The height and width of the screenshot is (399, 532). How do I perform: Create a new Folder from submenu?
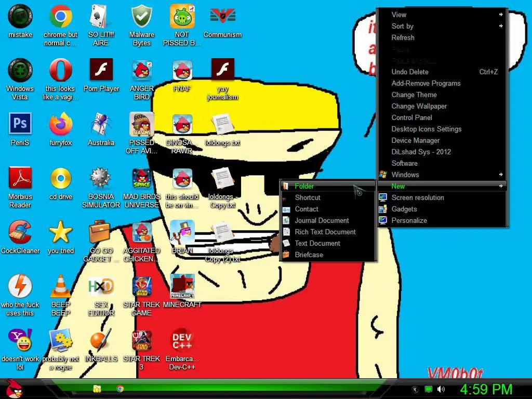click(x=328, y=186)
